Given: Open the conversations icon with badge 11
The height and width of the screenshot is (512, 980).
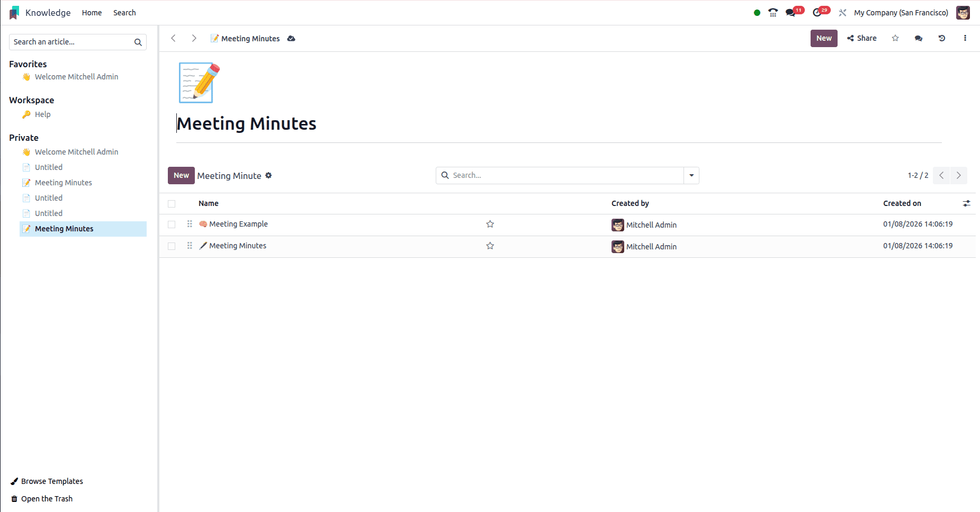Looking at the screenshot, I should pyautogui.click(x=790, y=13).
